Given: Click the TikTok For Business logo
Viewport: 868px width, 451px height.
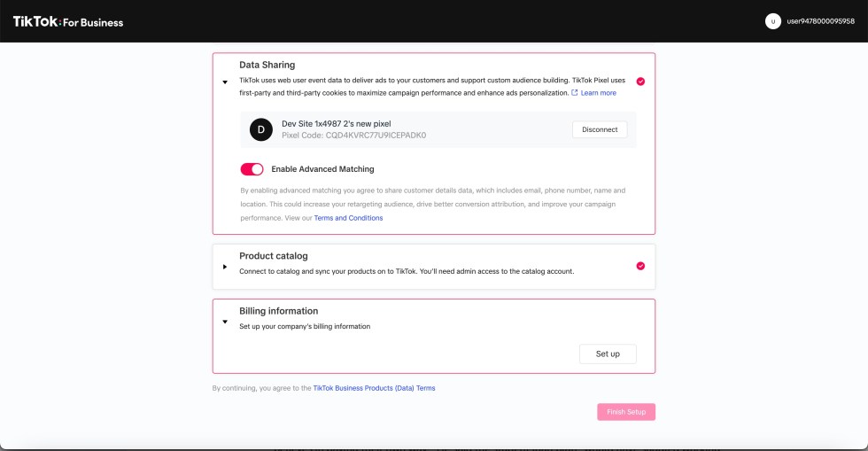Looking at the screenshot, I should [67, 22].
